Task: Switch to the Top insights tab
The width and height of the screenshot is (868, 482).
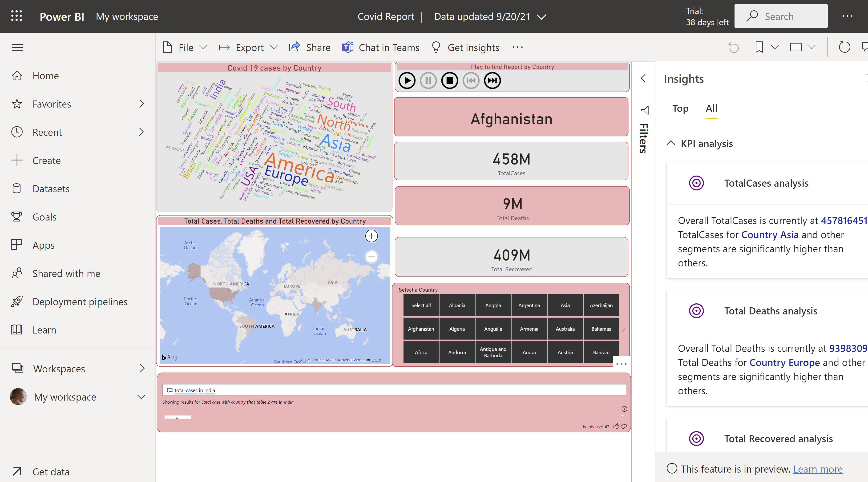Action: point(680,108)
